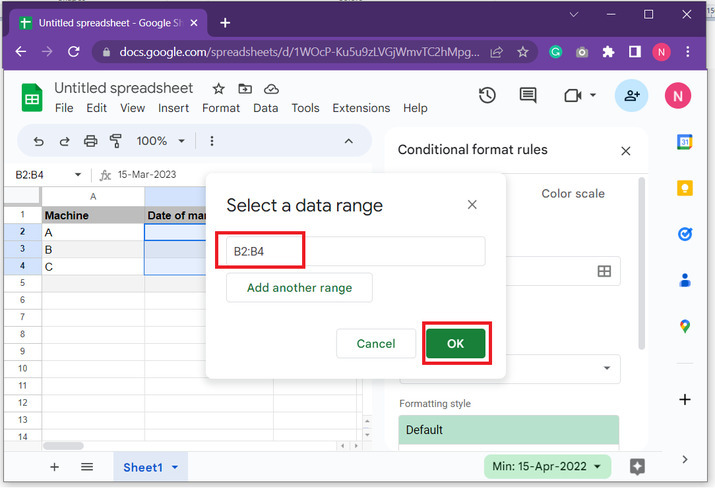This screenshot has width=715, height=492.
Task: Open the Sheet1 tab dropdown arrow
Action: pyautogui.click(x=175, y=467)
